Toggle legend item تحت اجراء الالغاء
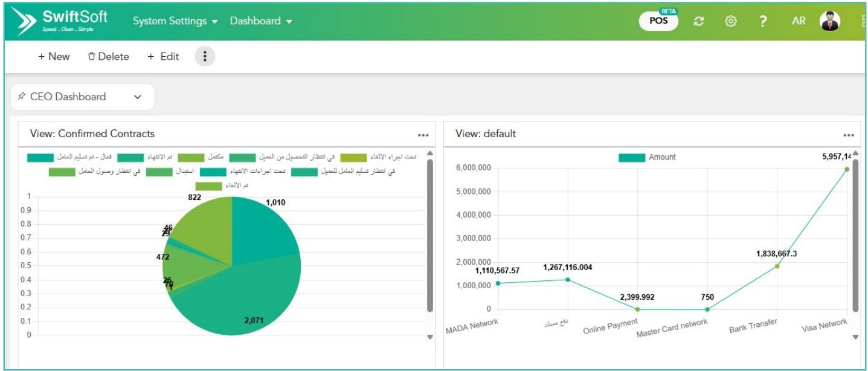 [x=379, y=157]
